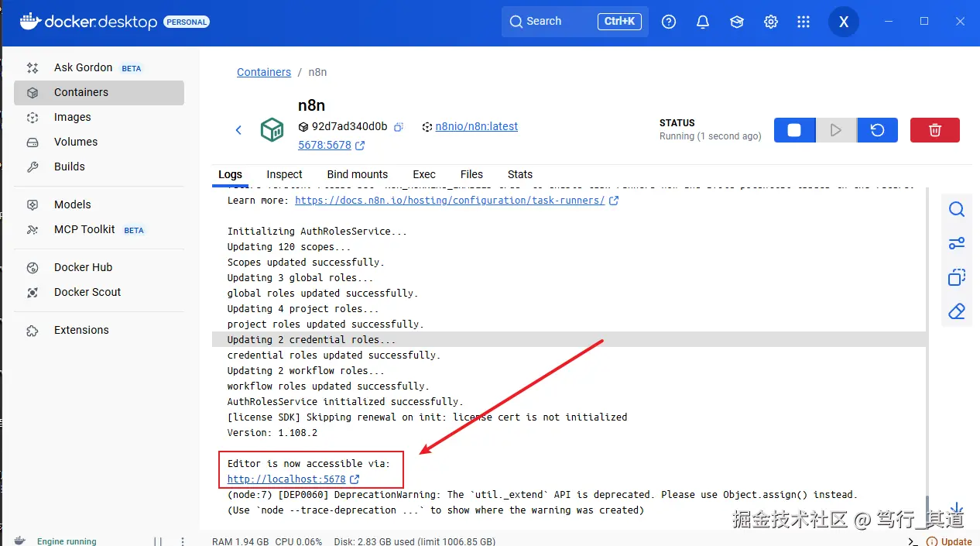Open notifications bell icon
The width and height of the screenshot is (980, 546).
coord(703,22)
